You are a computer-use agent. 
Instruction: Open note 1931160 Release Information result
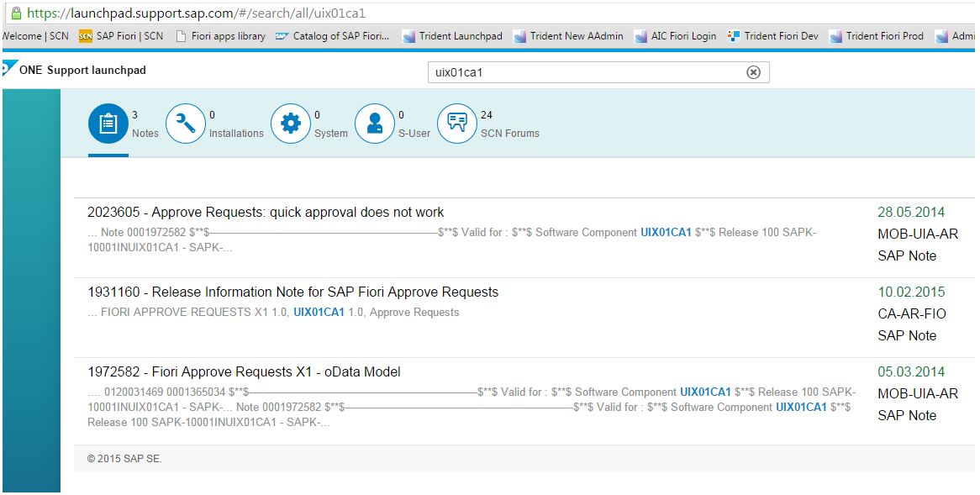point(292,292)
